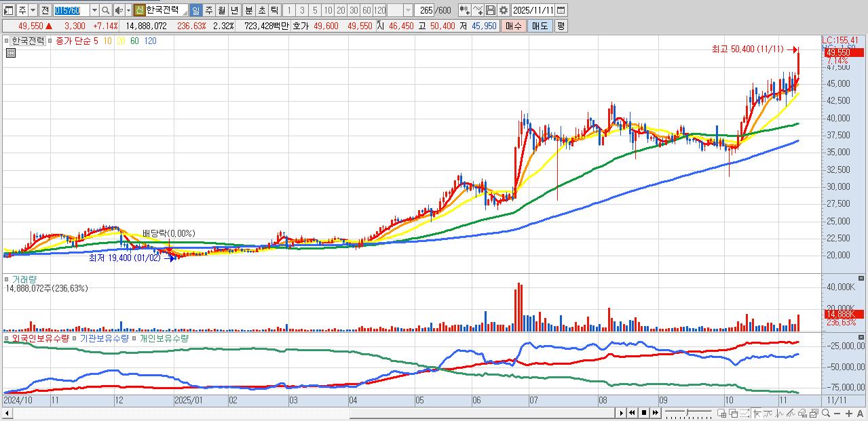Click the dotted crosshair frame icon

click(x=744, y=414)
